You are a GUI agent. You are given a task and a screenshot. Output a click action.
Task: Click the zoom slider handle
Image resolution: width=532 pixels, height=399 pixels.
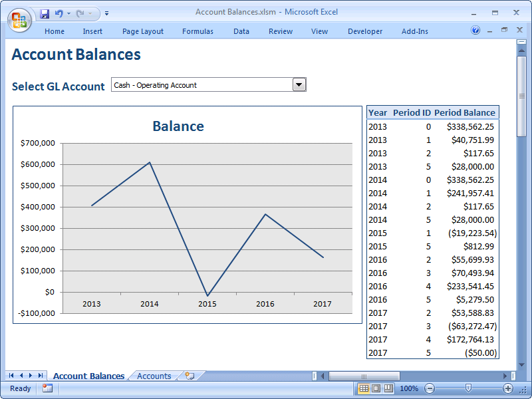468,388
